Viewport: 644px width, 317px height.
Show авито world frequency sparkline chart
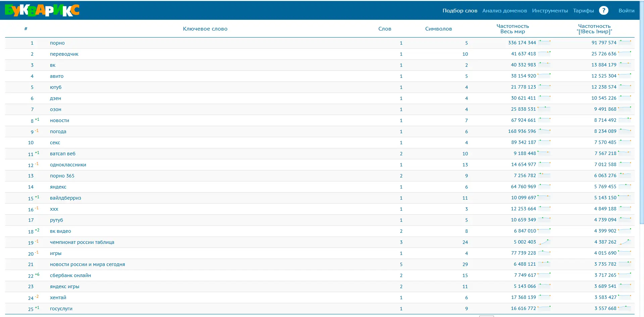pos(544,76)
